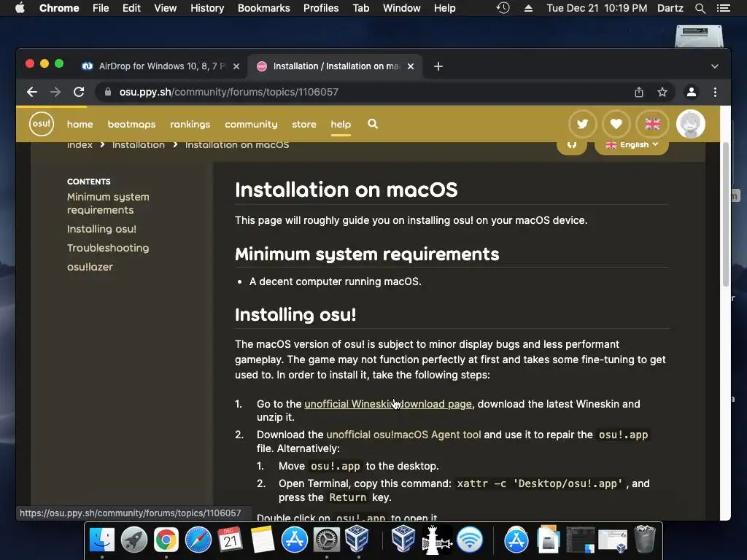Click the Installation breadcrumb
Viewport: 747px width, 560px height.
pos(138,145)
